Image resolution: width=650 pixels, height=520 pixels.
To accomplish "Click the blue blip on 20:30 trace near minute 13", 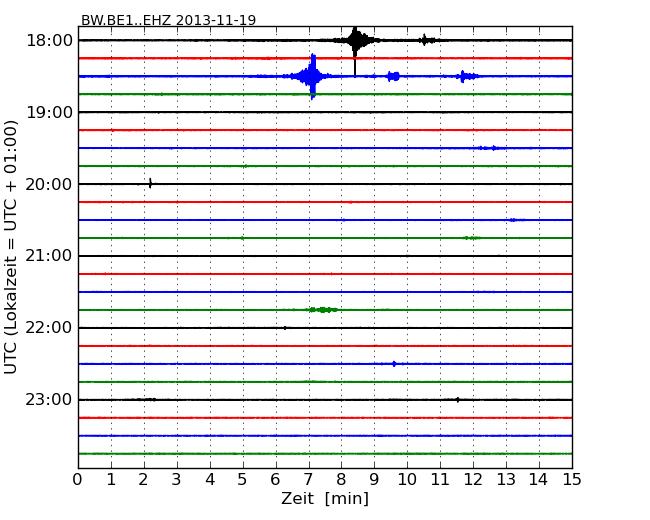I will [514, 220].
